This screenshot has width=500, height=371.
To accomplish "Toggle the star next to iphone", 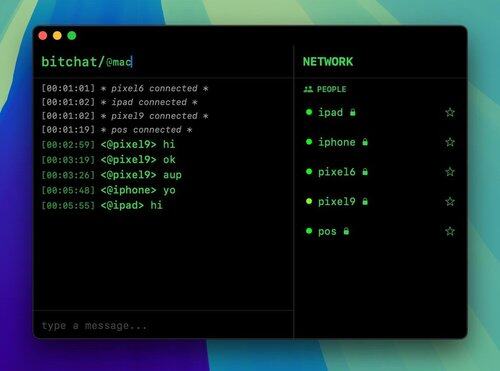I will [x=450, y=142].
